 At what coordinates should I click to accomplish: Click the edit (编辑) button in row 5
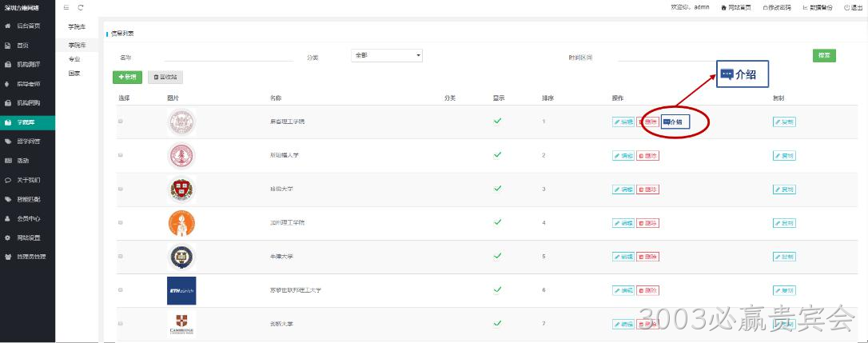[623, 257]
